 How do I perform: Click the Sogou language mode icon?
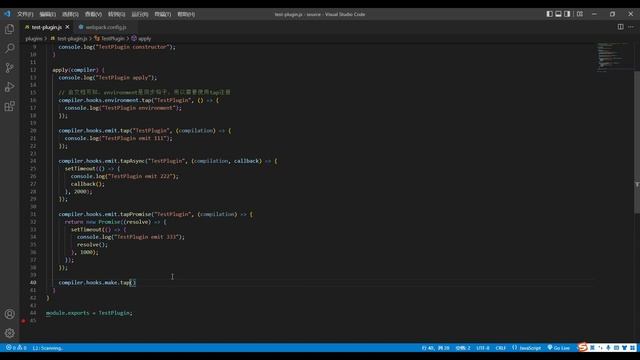[x=592, y=348]
